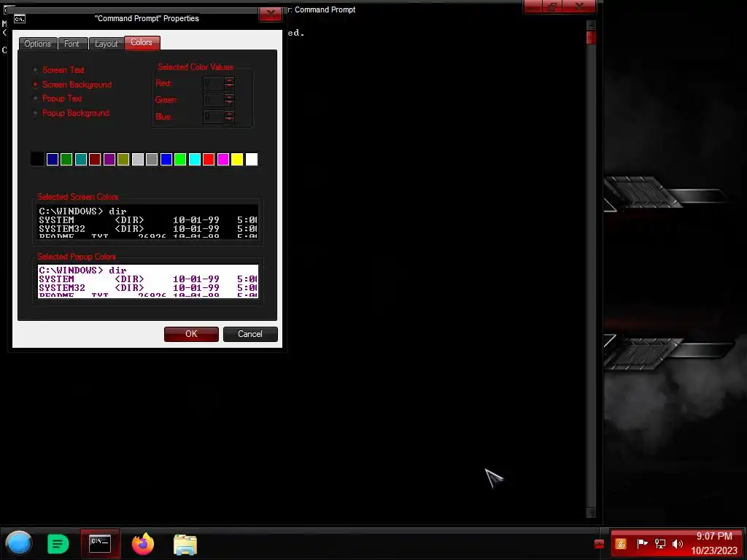
Task: Launch Firefox from the taskbar
Action: point(143,544)
